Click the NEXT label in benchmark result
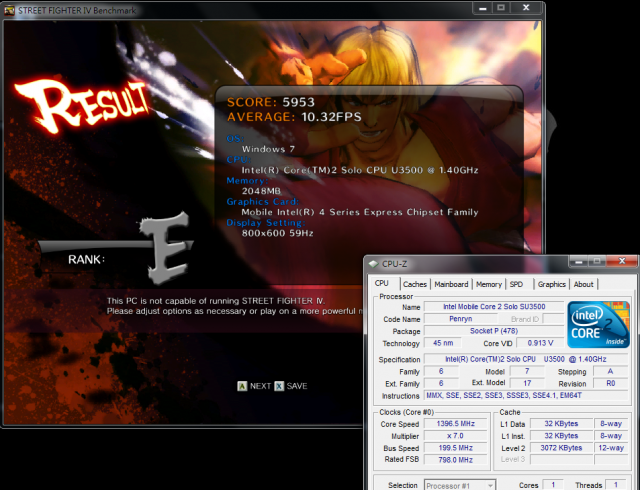Viewport: 640px width, 490px height. 260,386
